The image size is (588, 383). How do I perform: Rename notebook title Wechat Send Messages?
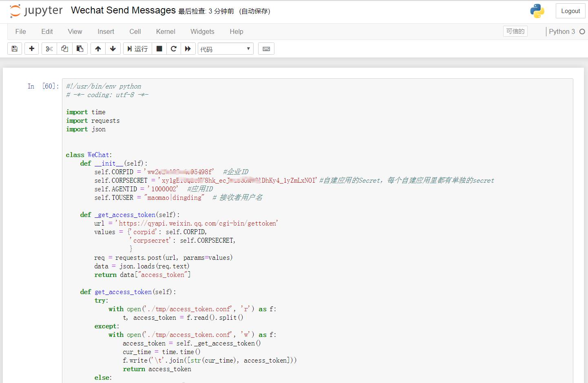click(123, 10)
